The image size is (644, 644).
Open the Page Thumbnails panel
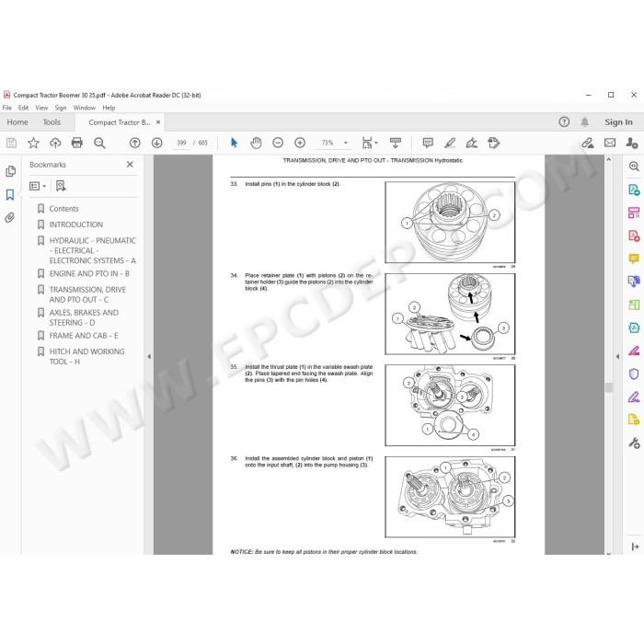click(x=11, y=171)
